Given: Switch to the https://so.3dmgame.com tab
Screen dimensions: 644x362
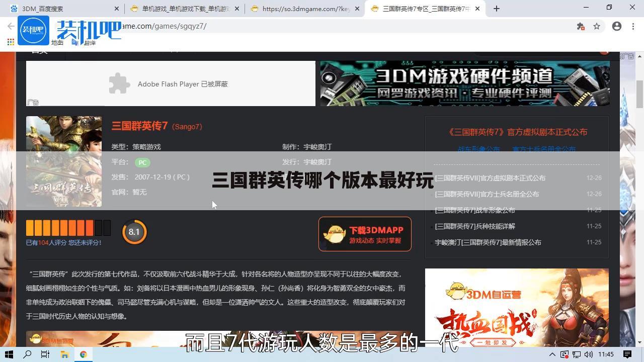Looking at the screenshot, I should [x=304, y=9].
